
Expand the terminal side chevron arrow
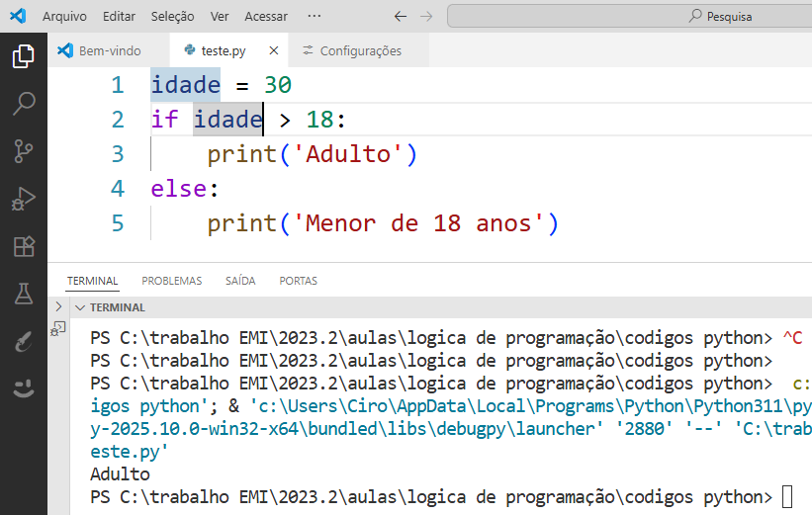(x=58, y=307)
